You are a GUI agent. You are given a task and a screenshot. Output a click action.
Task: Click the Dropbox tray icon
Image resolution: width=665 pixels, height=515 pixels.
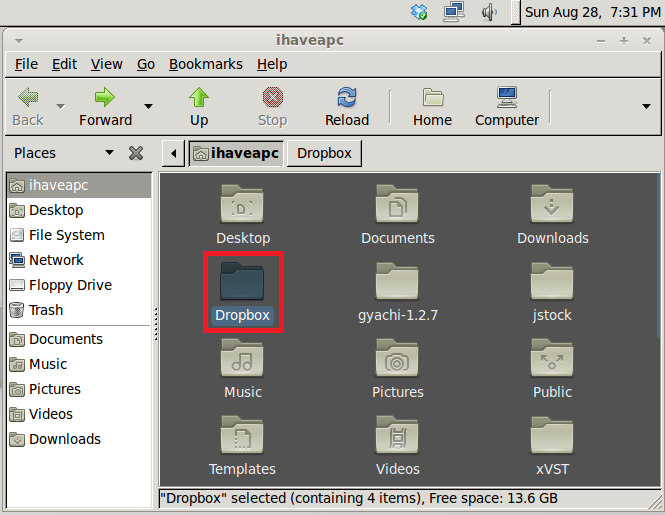tap(419, 12)
